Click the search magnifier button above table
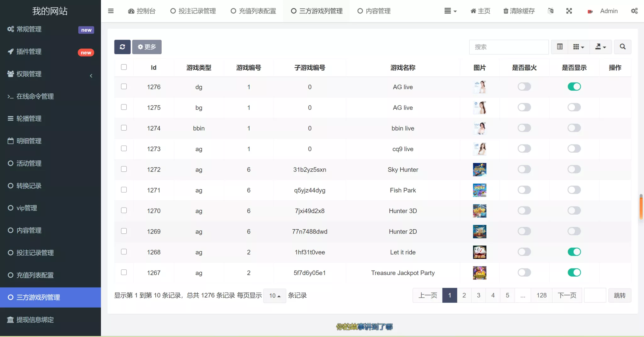 622,47
